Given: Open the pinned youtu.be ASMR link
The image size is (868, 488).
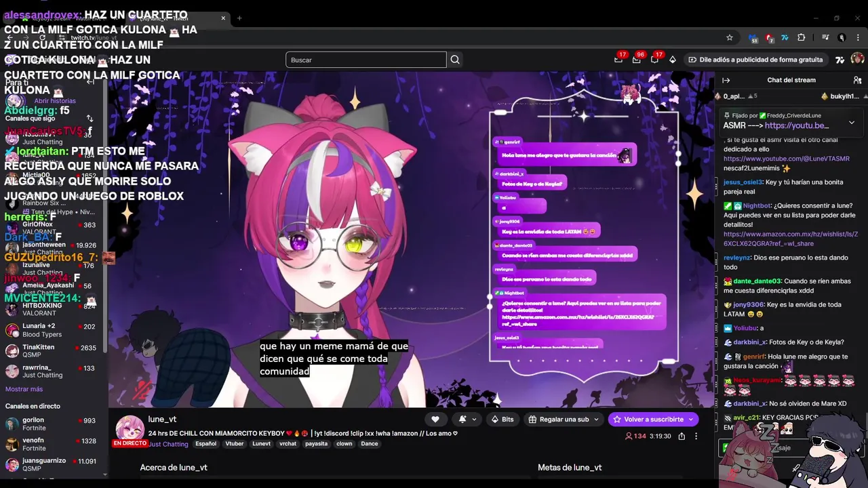Looking at the screenshot, I should coord(797,125).
